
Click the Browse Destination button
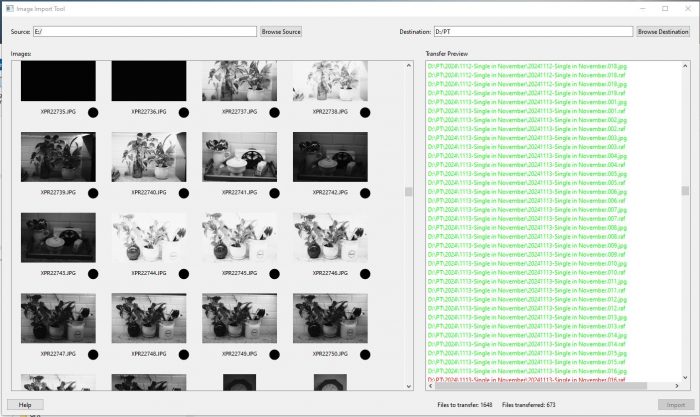click(663, 32)
